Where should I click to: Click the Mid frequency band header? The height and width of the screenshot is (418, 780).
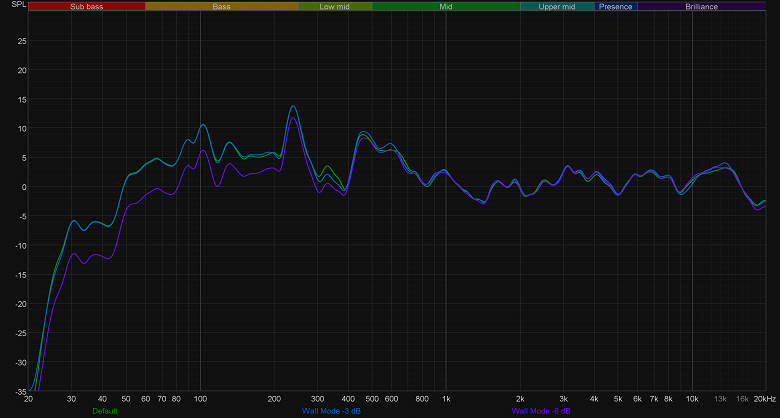[446, 6]
